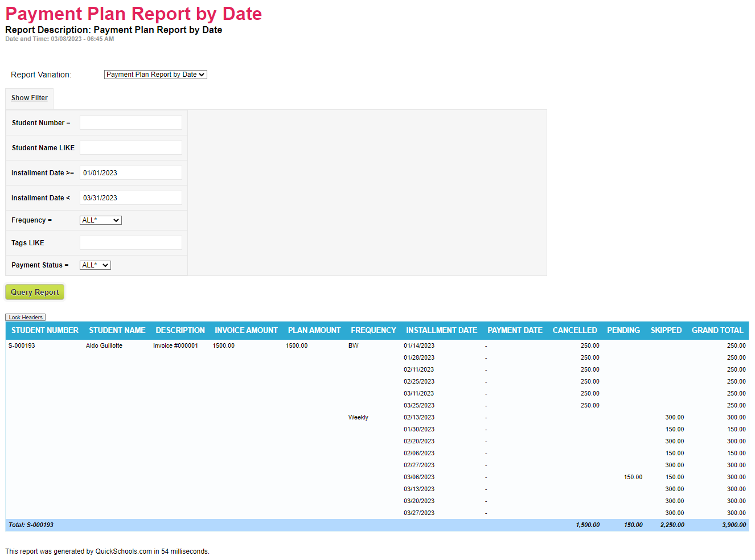Select the Invoice #000001 description cell
Screen dimensions: 755x560
(175, 346)
